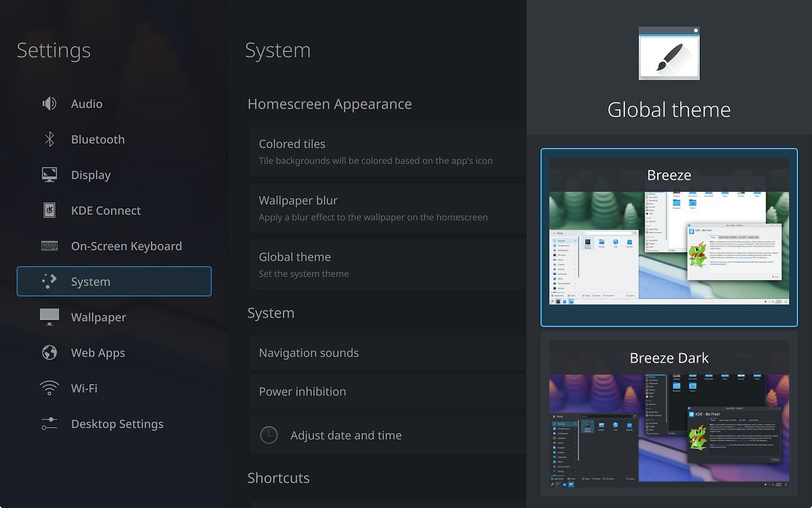Screen dimensions: 812x508
Task: Click 'Tile backgrounds will be colored' description
Action: click(376, 161)
